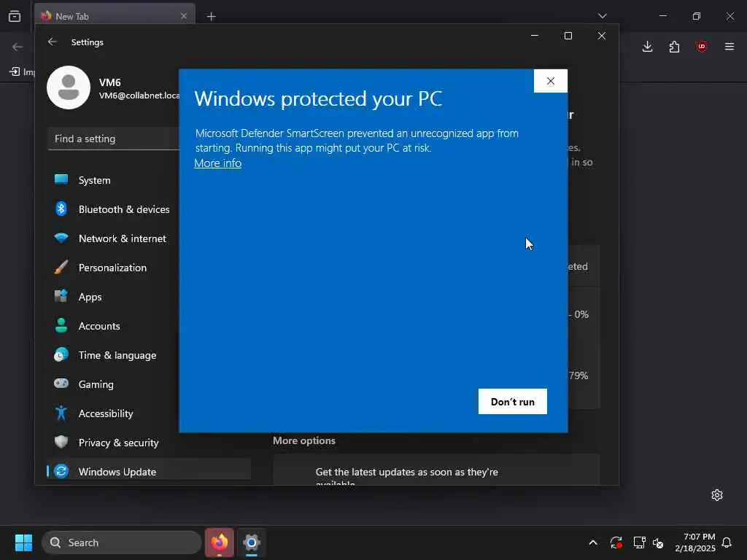
Task: Click the Privacy shield icon
Action: (61, 442)
